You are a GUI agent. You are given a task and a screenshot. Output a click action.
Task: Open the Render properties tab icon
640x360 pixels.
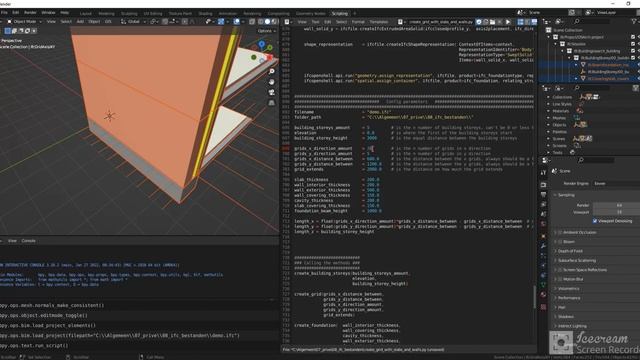point(543,185)
